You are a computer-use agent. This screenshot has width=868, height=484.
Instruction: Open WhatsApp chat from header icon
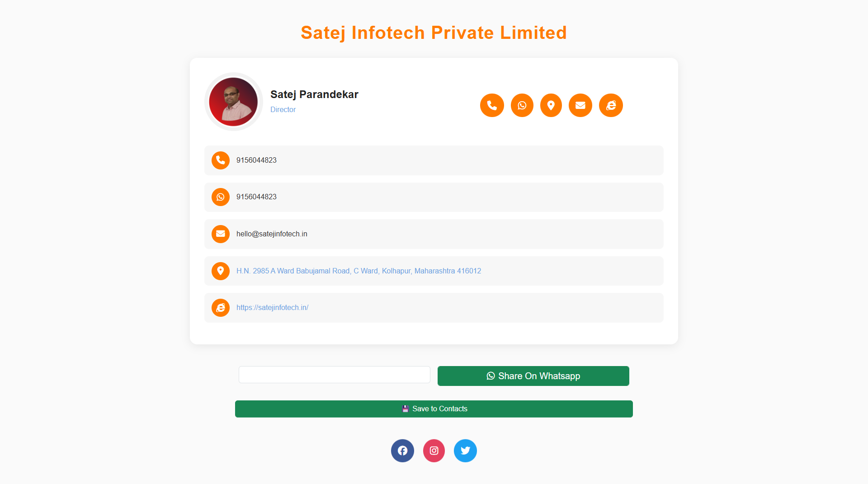point(522,105)
